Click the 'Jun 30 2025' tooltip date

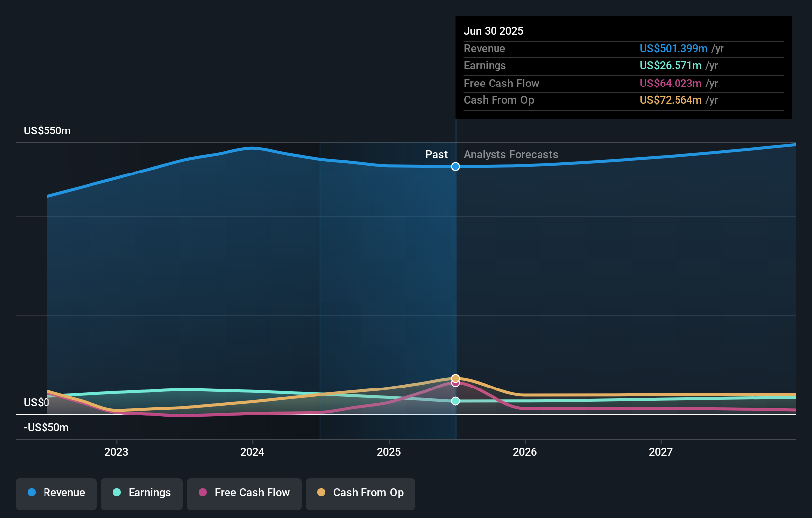(494, 31)
